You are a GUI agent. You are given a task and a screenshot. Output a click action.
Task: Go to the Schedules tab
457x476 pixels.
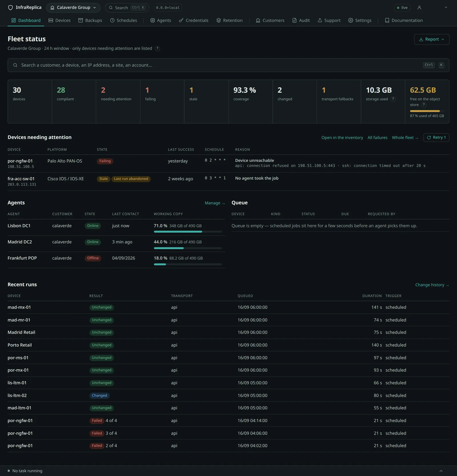123,20
